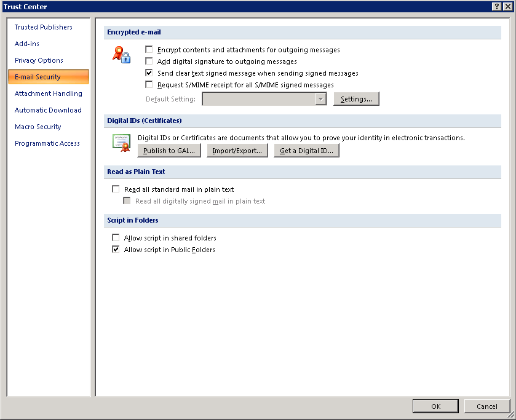Click Publish to GAL... button

[169, 151]
